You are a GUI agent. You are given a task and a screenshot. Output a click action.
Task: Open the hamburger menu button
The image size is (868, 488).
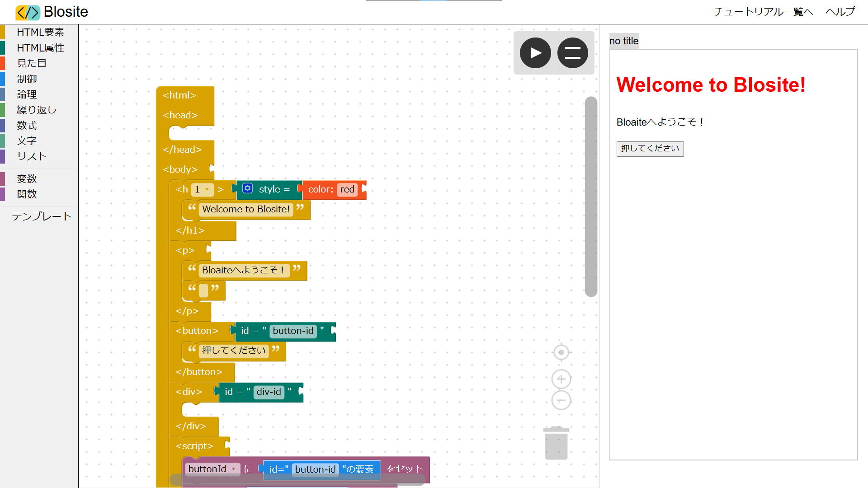click(572, 53)
